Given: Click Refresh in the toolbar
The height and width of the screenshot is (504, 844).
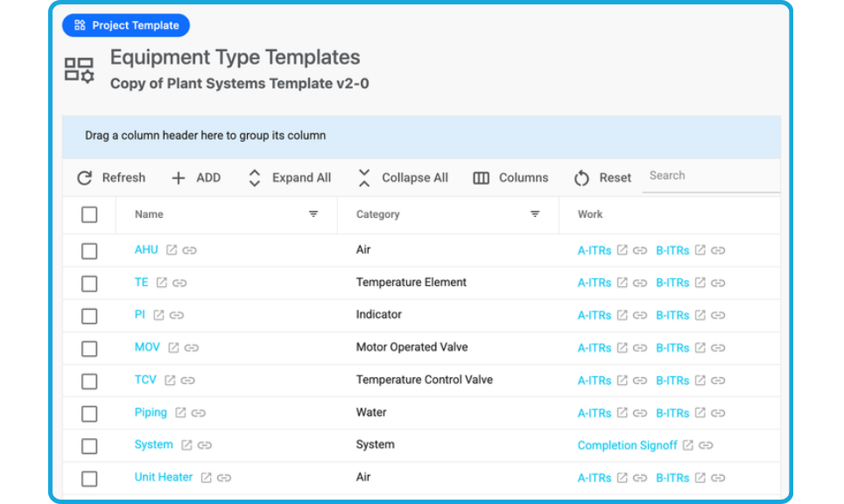Looking at the screenshot, I should tap(111, 178).
